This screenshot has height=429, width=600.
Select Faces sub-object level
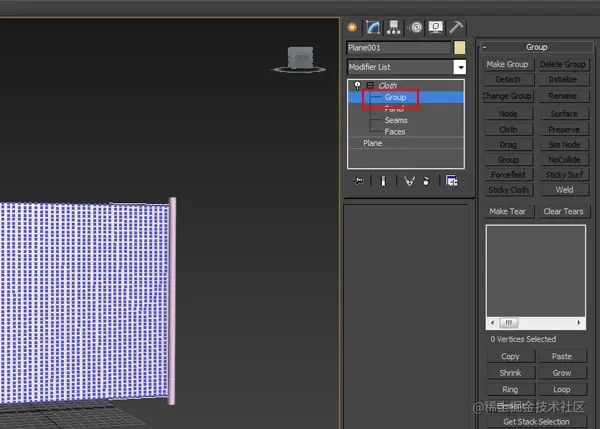point(395,132)
